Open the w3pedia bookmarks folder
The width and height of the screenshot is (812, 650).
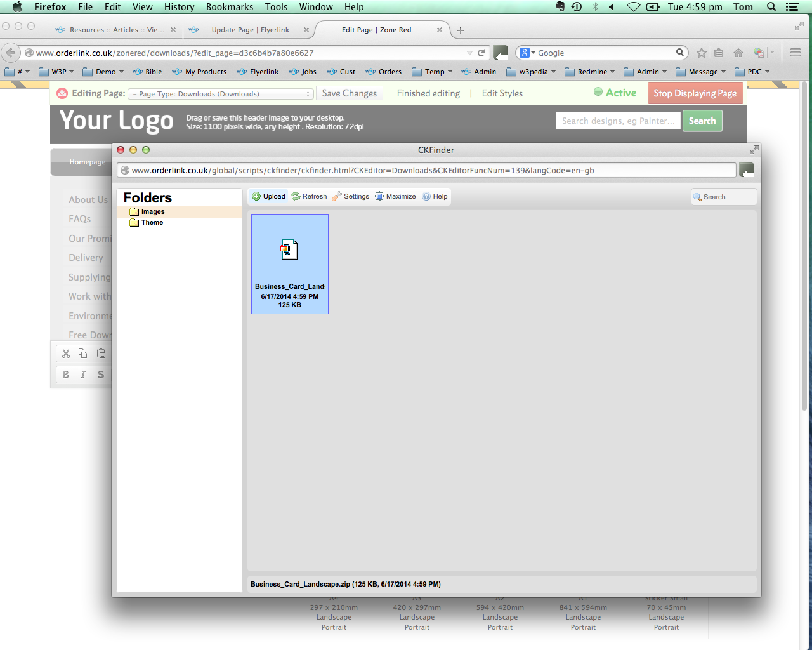tap(532, 72)
